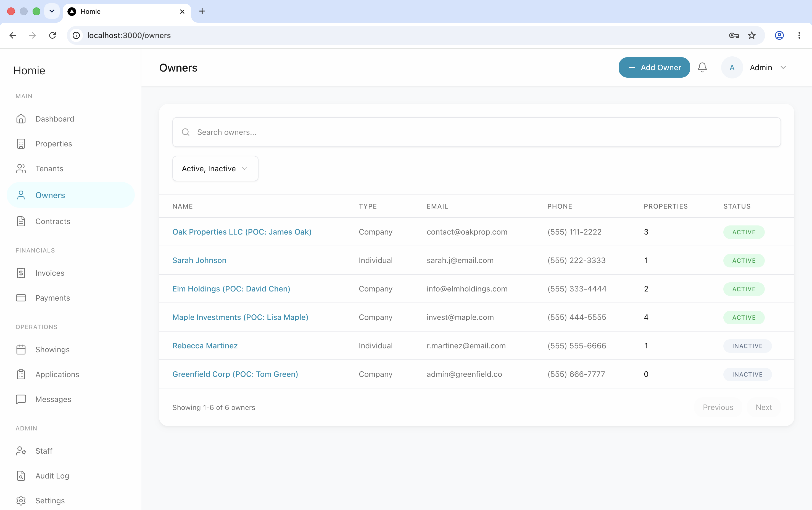Open the Sarah Johnson owner link

tap(199, 260)
